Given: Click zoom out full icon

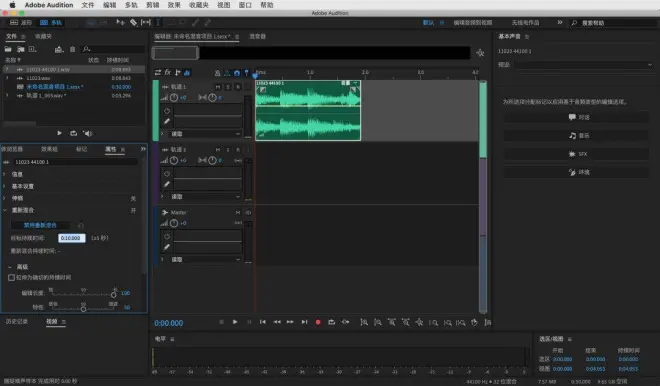Looking at the screenshot, I should click(x=419, y=322).
